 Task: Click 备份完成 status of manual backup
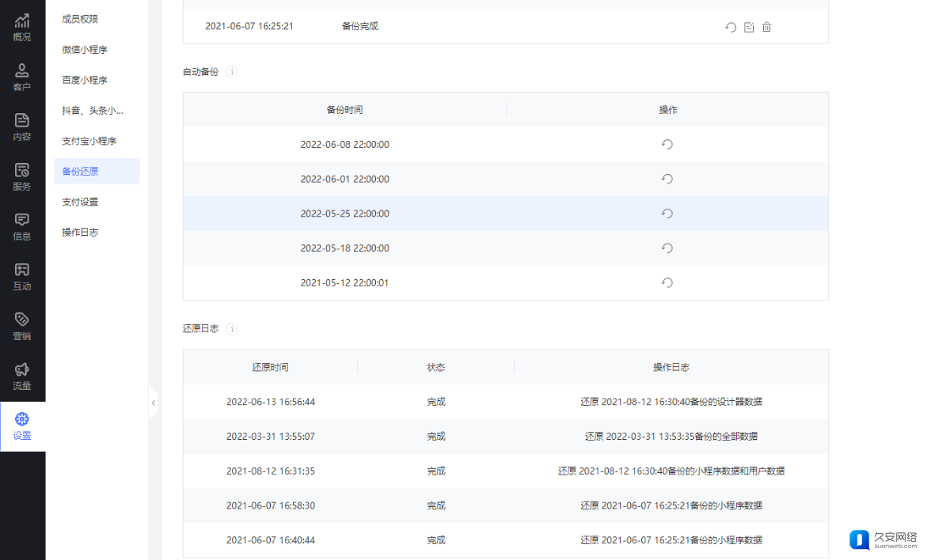tap(359, 26)
